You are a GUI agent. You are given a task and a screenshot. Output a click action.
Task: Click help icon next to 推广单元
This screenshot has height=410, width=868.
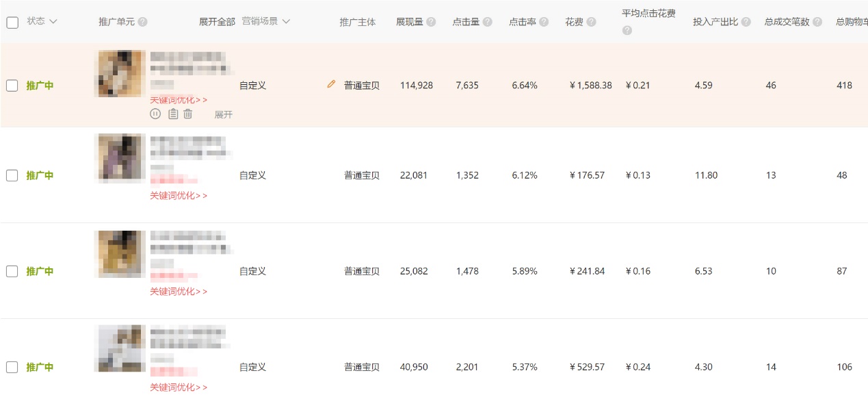tap(142, 22)
